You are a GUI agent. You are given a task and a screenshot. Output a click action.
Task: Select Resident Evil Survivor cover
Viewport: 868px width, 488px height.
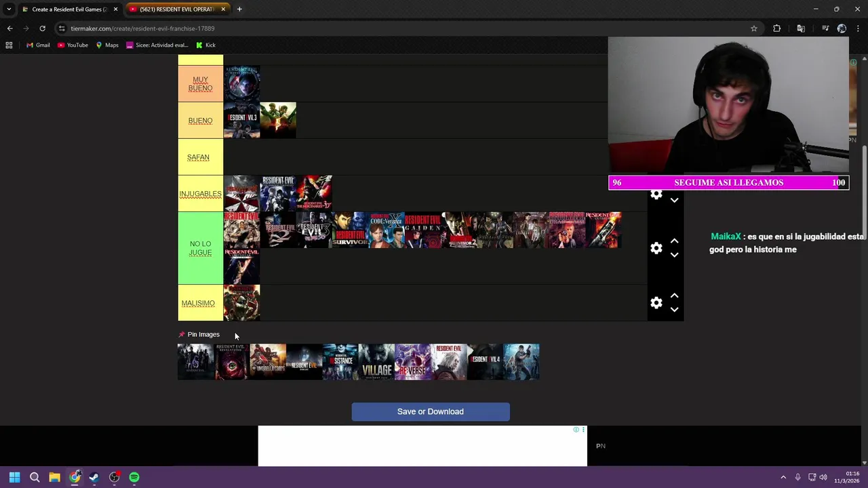350,230
